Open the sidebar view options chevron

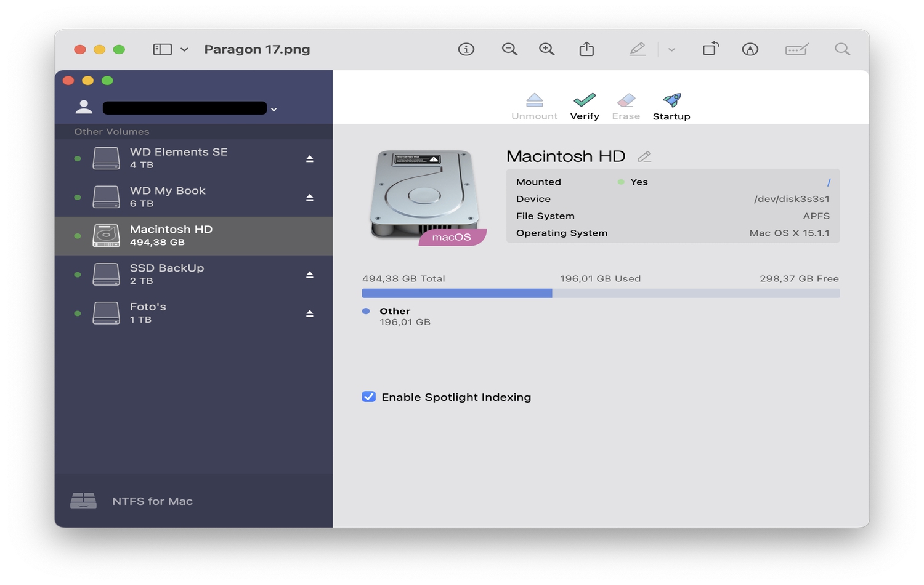pos(184,49)
